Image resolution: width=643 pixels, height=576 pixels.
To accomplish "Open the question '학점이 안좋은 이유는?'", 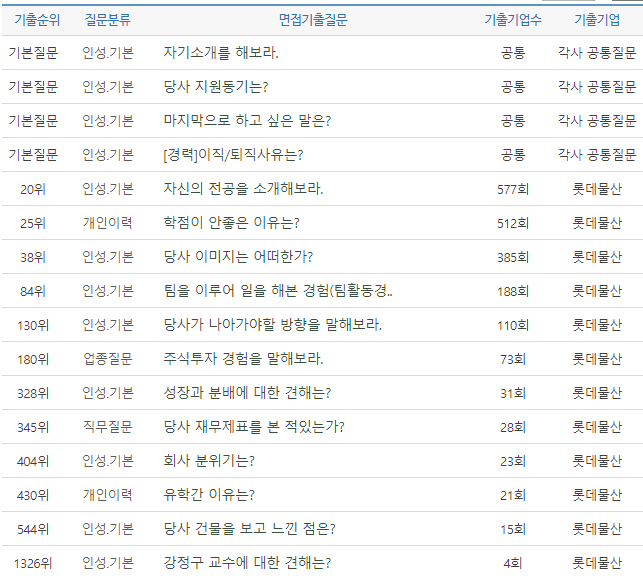I will pos(231,223).
